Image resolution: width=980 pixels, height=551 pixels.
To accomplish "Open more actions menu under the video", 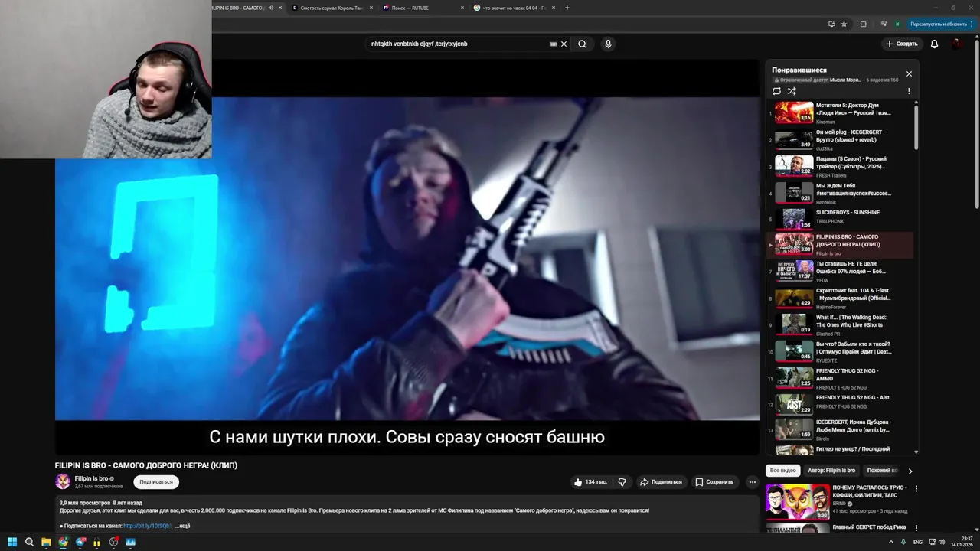I will point(752,482).
